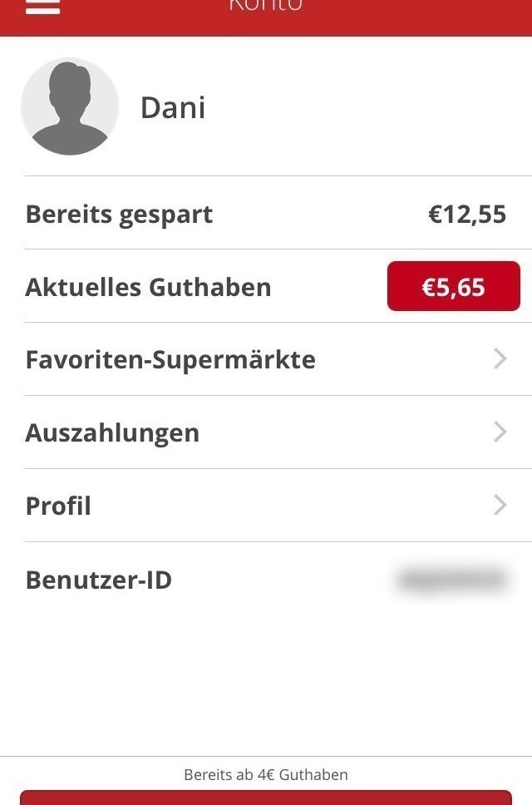Viewport: 532px width, 805px height.
Task: Click the user name Dani
Action: pos(173,108)
